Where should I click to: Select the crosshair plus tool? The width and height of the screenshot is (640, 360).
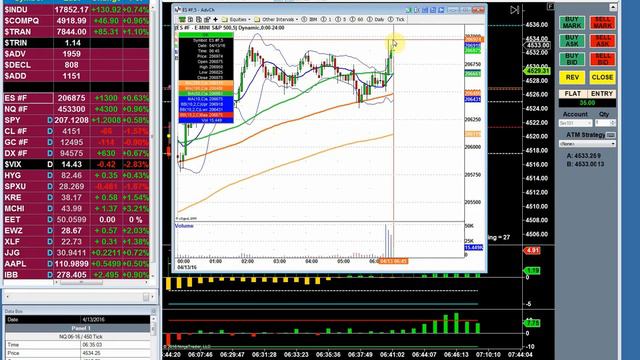click(x=215, y=19)
